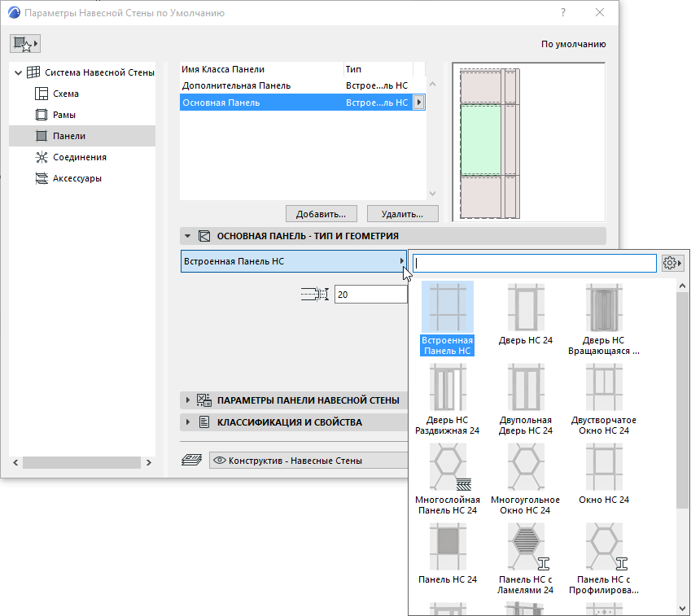Click the layer icon beside layer selector
Screen dimensions: 691x616
tap(192, 460)
